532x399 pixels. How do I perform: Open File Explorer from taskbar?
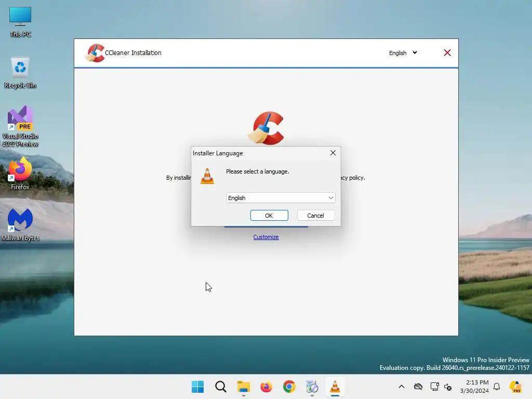coord(244,387)
